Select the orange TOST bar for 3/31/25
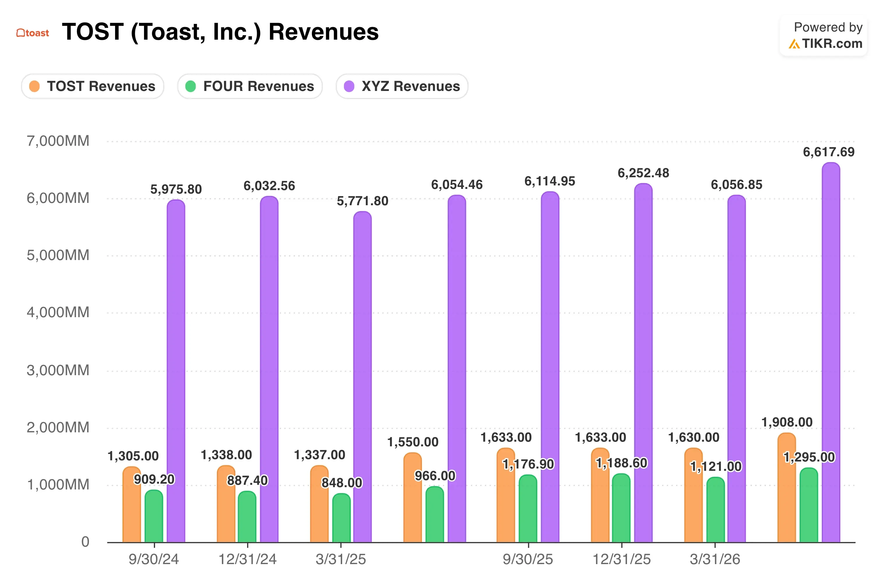 click(319, 504)
